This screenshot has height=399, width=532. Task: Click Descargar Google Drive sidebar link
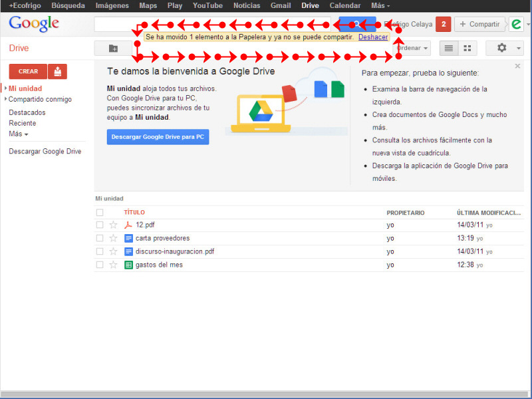click(x=45, y=152)
